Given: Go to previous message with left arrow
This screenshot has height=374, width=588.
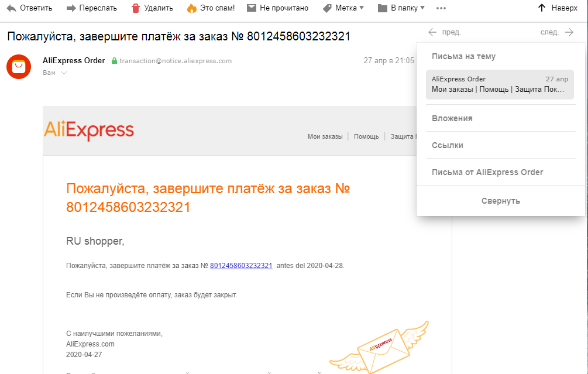Looking at the screenshot, I should coord(432,32).
